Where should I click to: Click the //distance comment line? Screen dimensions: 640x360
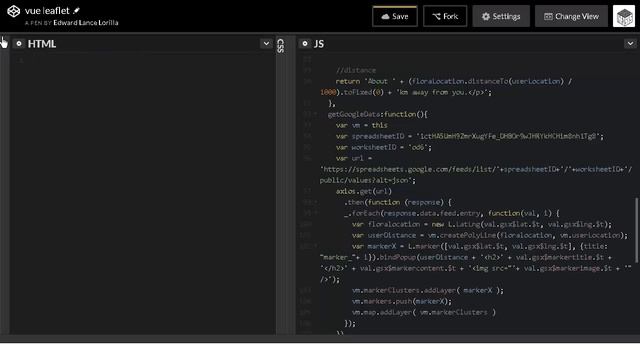click(x=356, y=70)
